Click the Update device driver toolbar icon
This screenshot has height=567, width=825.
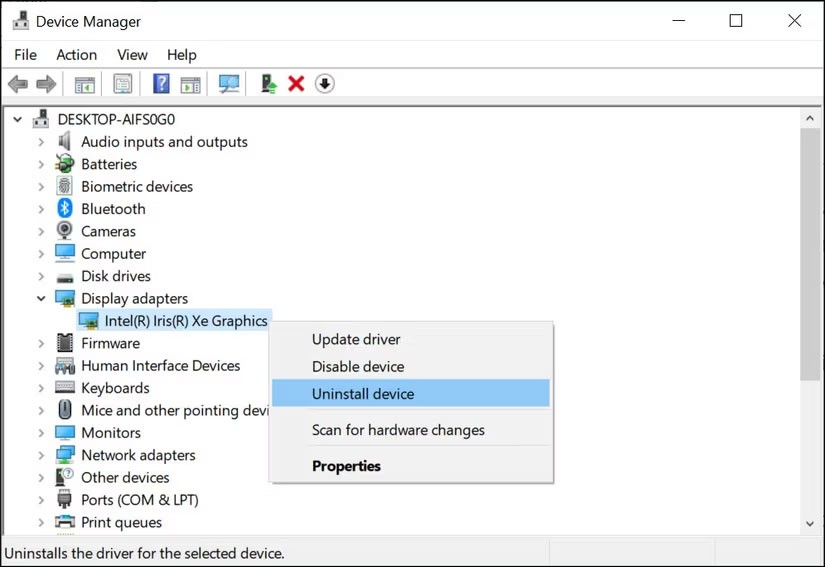tap(268, 84)
